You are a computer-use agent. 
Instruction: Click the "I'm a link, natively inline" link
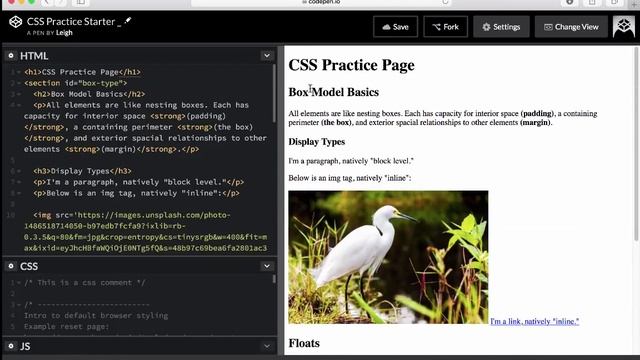tap(535, 321)
